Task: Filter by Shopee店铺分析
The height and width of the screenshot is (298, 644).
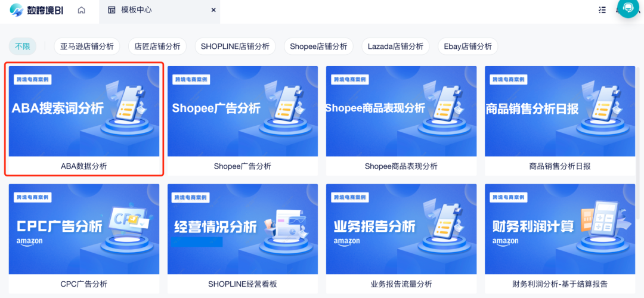Action: click(x=318, y=46)
